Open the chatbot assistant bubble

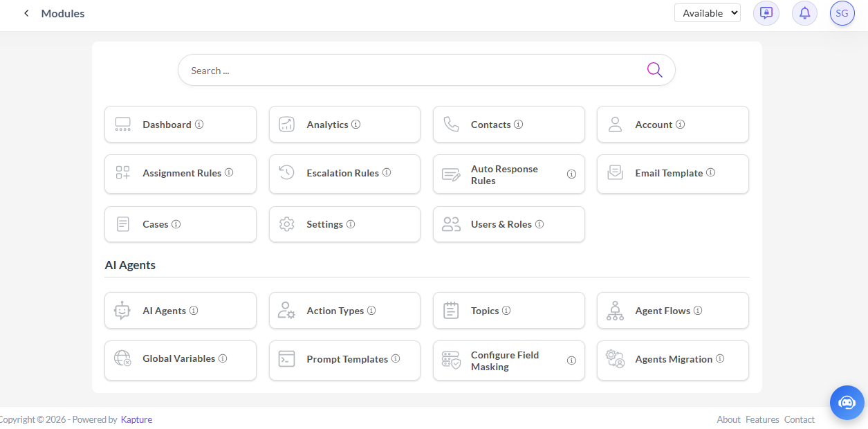[x=847, y=403]
